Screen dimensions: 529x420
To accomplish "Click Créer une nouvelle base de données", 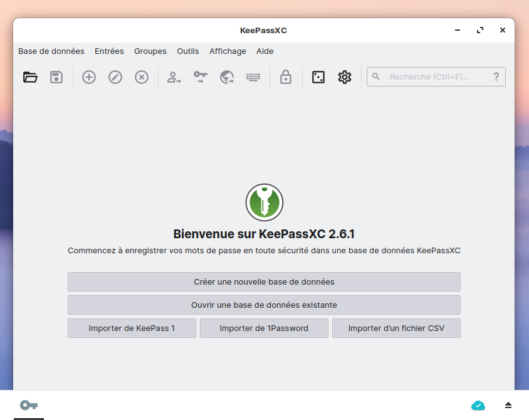I will pyautogui.click(x=264, y=281).
